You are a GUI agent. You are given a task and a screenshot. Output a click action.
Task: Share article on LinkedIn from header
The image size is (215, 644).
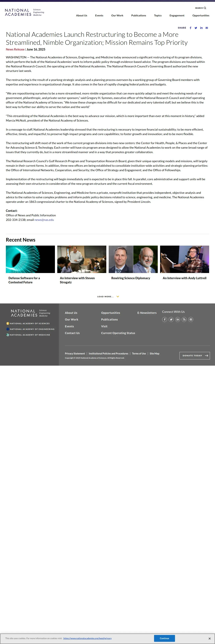pyautogui.click(x=201, y=28)
